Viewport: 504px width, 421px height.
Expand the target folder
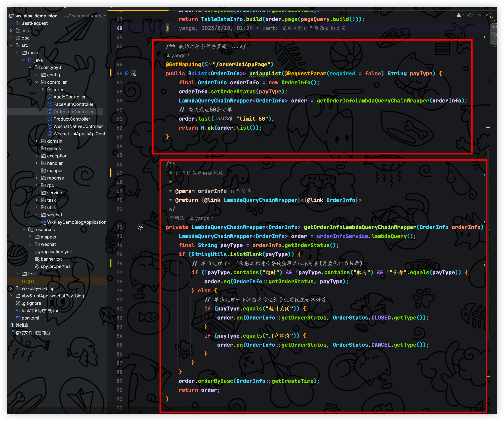11,281
